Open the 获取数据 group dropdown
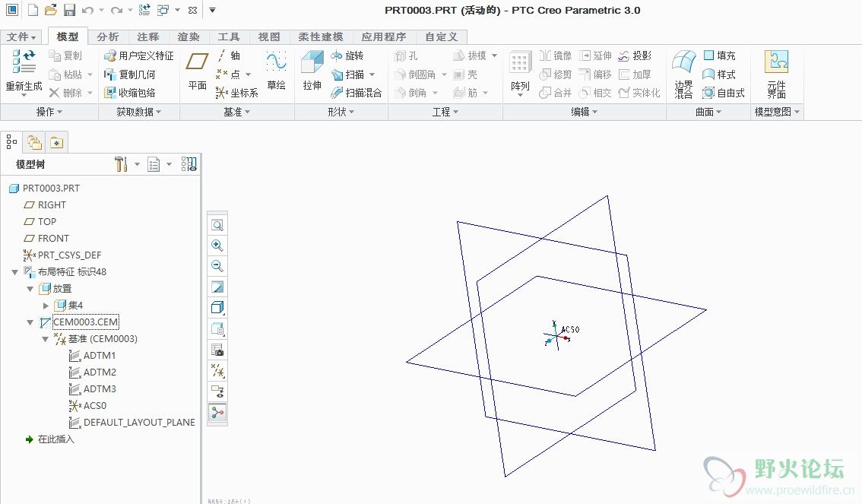862x504 pixels. pyautogui.click(x=139, y=112)
